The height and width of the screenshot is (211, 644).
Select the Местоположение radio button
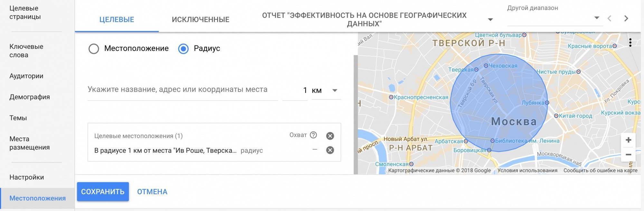94,49
